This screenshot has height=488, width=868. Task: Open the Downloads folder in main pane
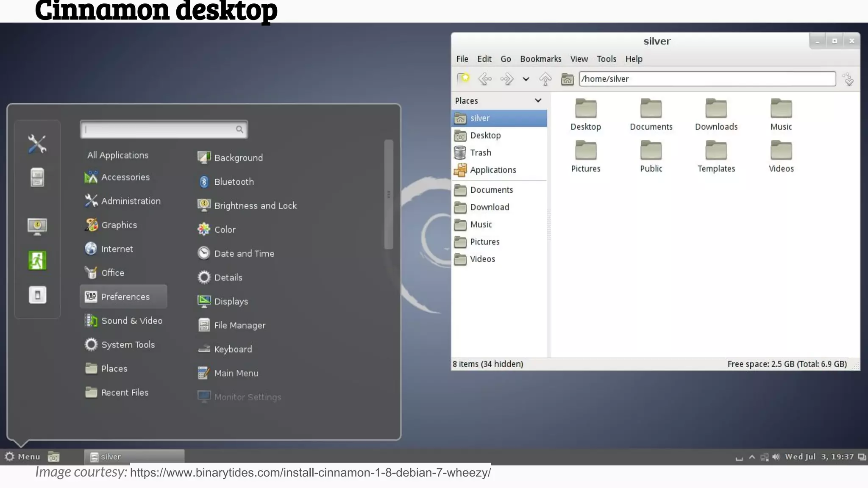[716, 114]
